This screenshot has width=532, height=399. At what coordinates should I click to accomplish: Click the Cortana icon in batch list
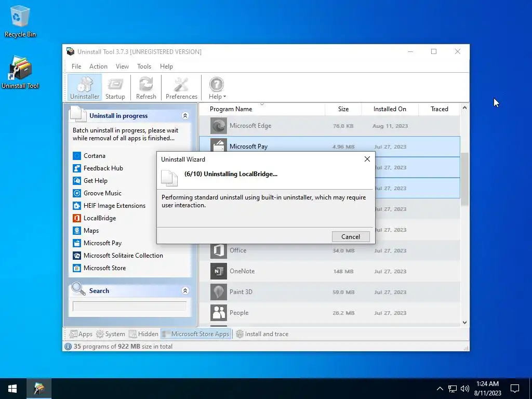77,156
